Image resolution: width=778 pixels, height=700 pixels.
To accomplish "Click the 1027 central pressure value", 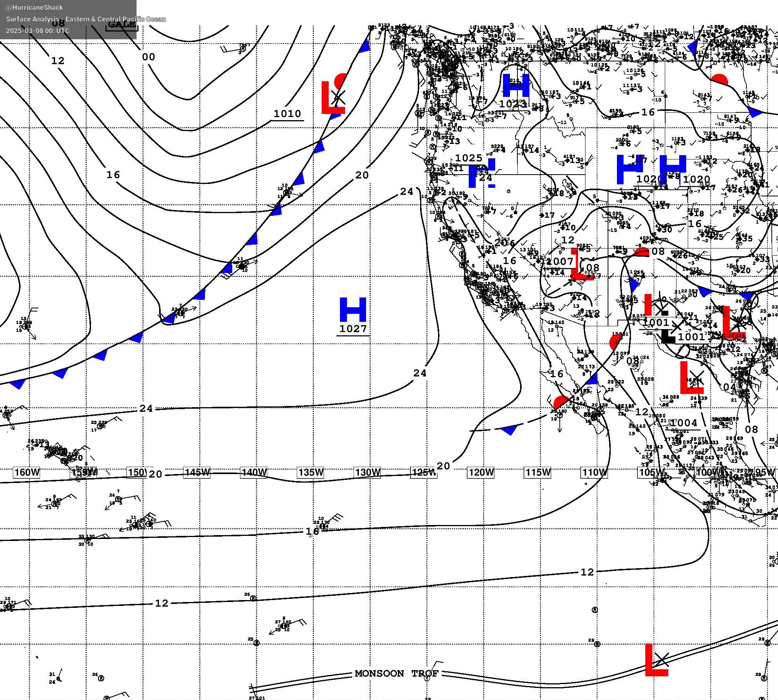I will pos(353,329).
